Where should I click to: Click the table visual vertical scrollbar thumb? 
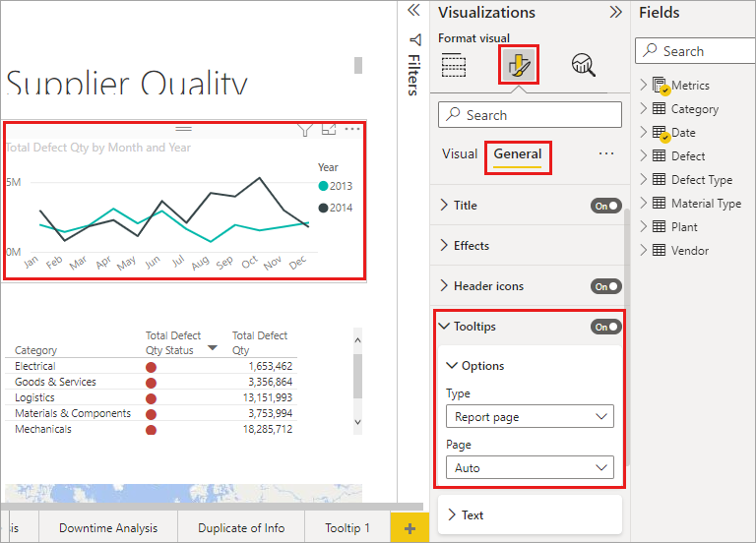pyautogui.click(x=357, y=376)
